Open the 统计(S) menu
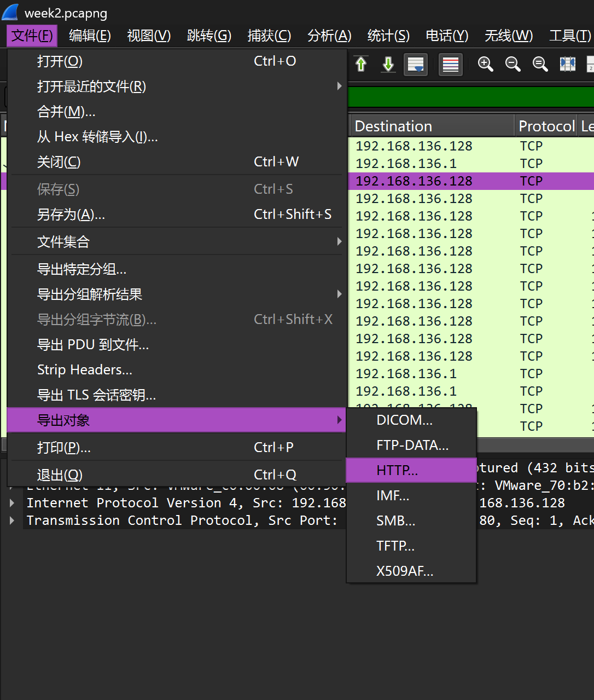The height and width of the screenshot is (700, 594). (388, 36)
